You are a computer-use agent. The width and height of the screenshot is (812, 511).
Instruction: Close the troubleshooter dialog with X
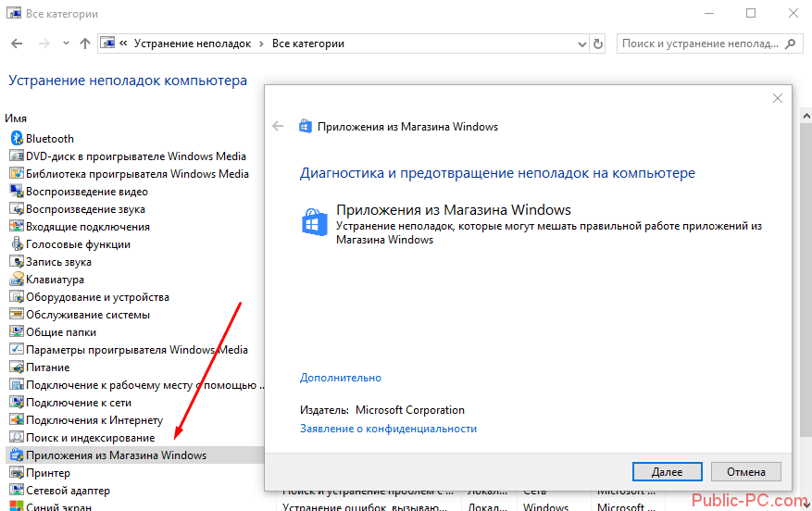778,98
